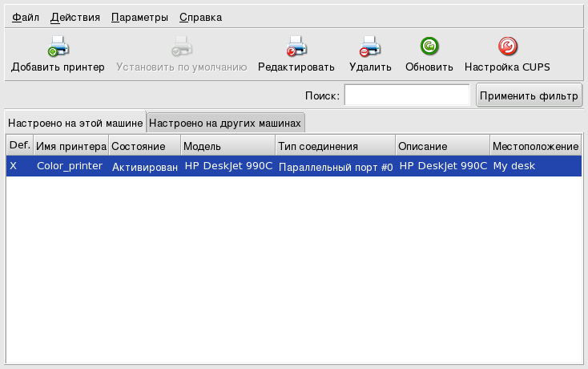Click the Местоположение column header

point(535,147)
